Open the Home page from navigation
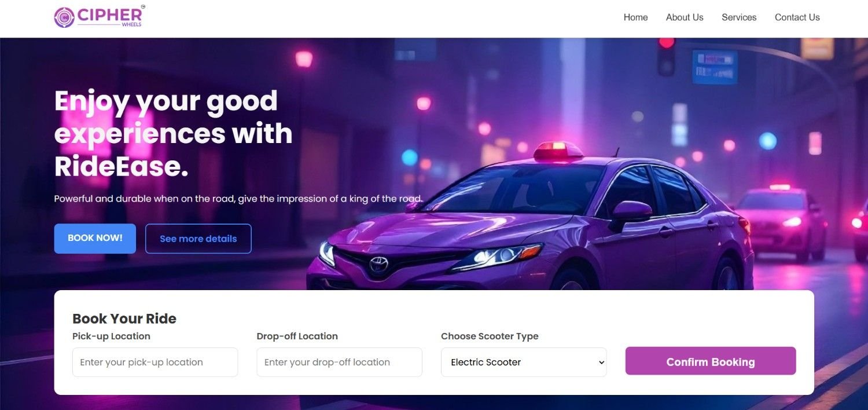The width and height of the screenshot is (868, 410). tap(635, 17)
